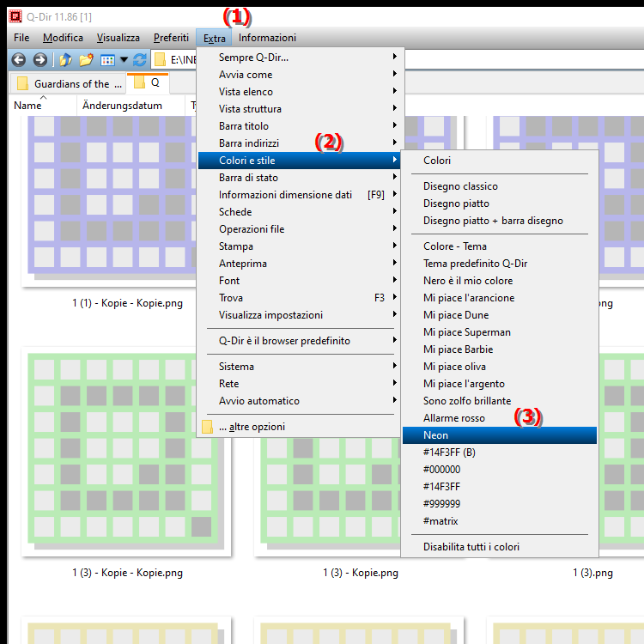The height and width of the screenshot is (644, 644).
Task: Expand the Barra indirizzi submenu
Action: [300, 143]
